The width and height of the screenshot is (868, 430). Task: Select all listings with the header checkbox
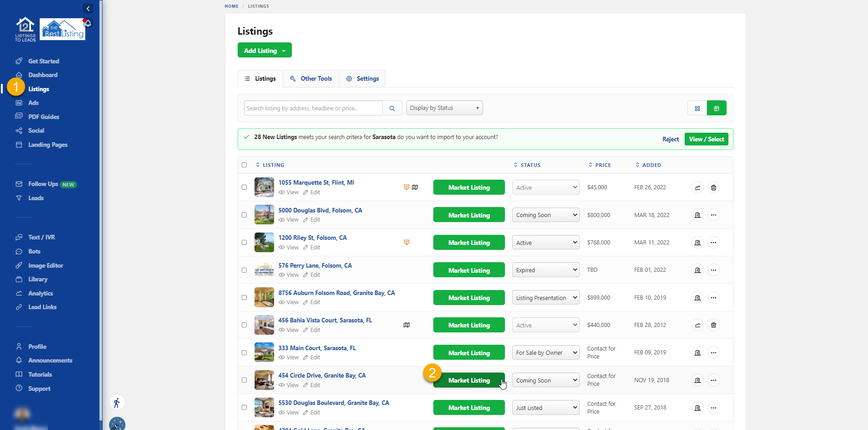point(244,165)
